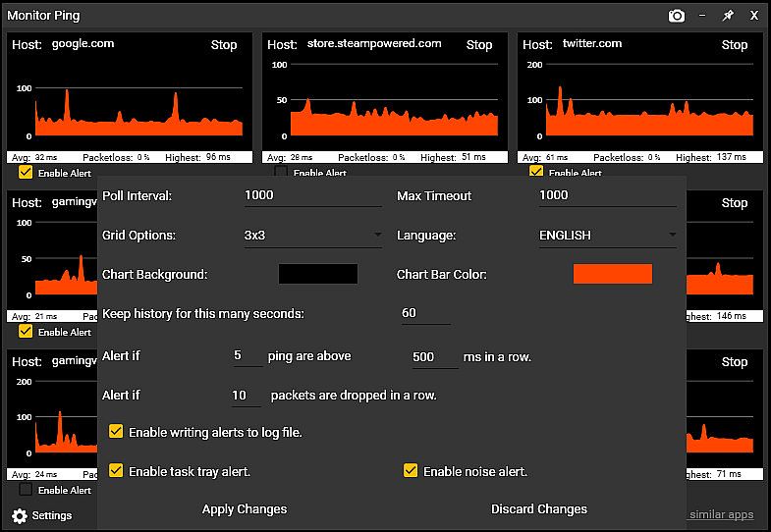Minimize the Monitor Ping window

[702, 16]
